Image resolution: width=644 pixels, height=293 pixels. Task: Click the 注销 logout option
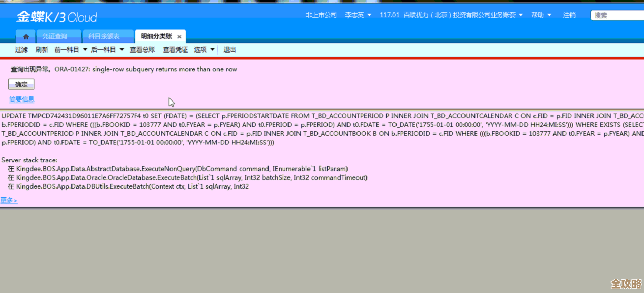coord(569,15)
